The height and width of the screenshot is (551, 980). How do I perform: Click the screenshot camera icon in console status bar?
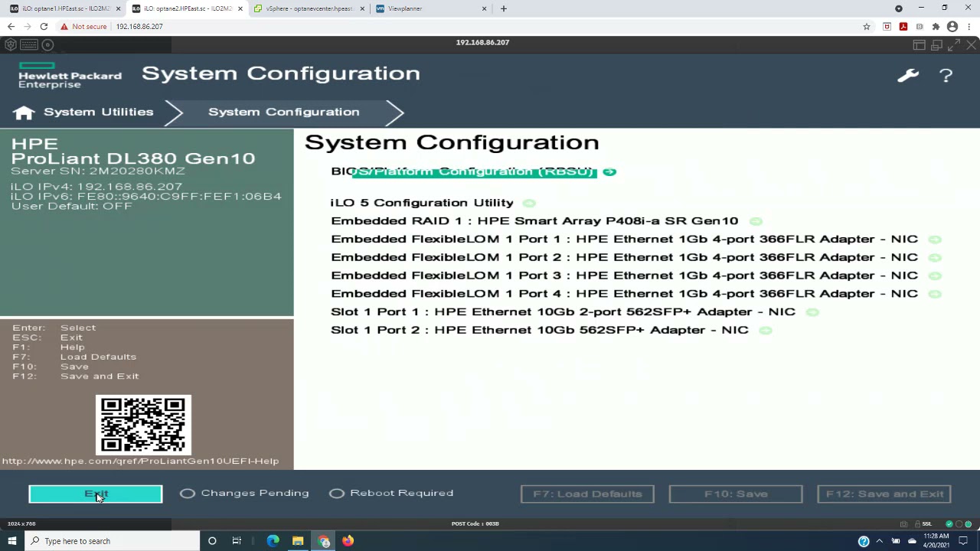904,524
